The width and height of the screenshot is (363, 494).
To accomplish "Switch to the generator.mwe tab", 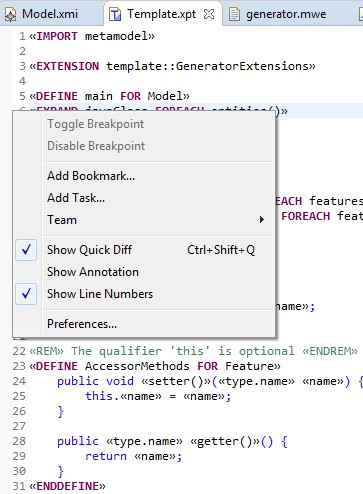I will pyautogui.click(x=286, y=14).
